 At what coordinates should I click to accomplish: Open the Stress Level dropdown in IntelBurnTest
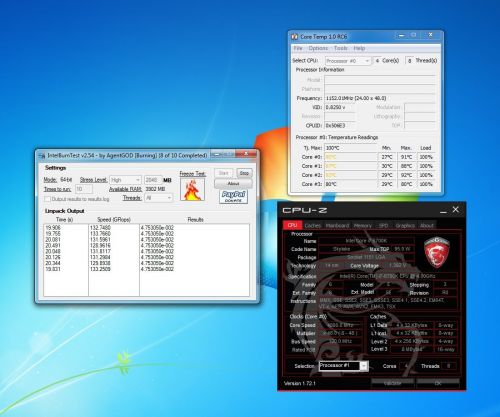pos(125,180)
